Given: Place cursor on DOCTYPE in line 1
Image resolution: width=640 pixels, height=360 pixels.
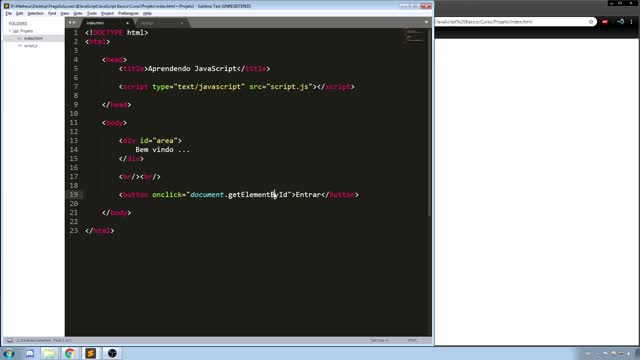Looking at the screenshot, I should coord(108,33).
